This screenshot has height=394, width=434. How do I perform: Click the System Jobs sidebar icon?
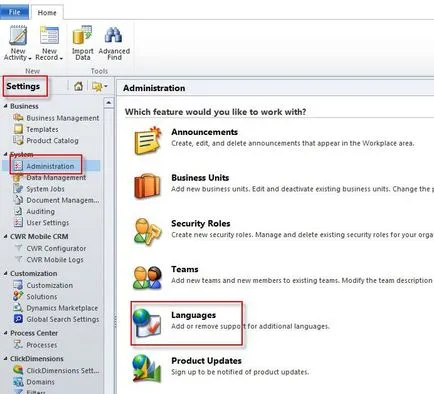coord(18,188)
